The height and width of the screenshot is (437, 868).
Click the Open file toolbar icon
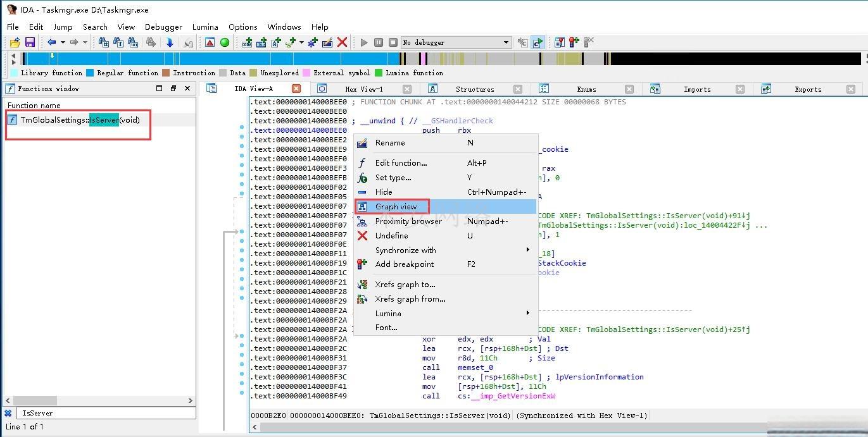[x=15, y=42]
